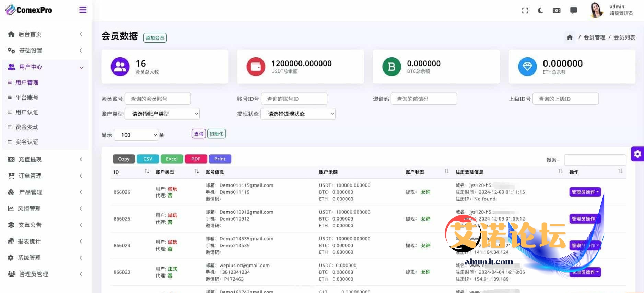Expand the 充值提现 sidebar menu
Screen dimensions: 644x293
[x=45, y=159]
